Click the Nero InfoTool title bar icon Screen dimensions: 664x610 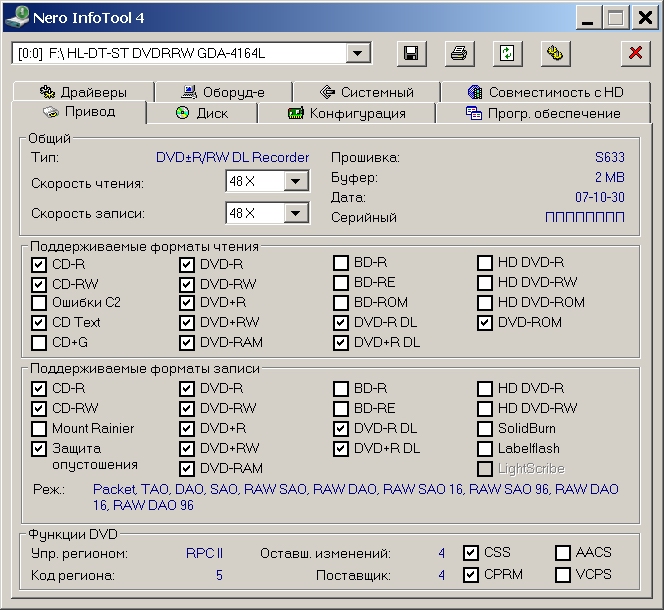[x=17, y=17]
